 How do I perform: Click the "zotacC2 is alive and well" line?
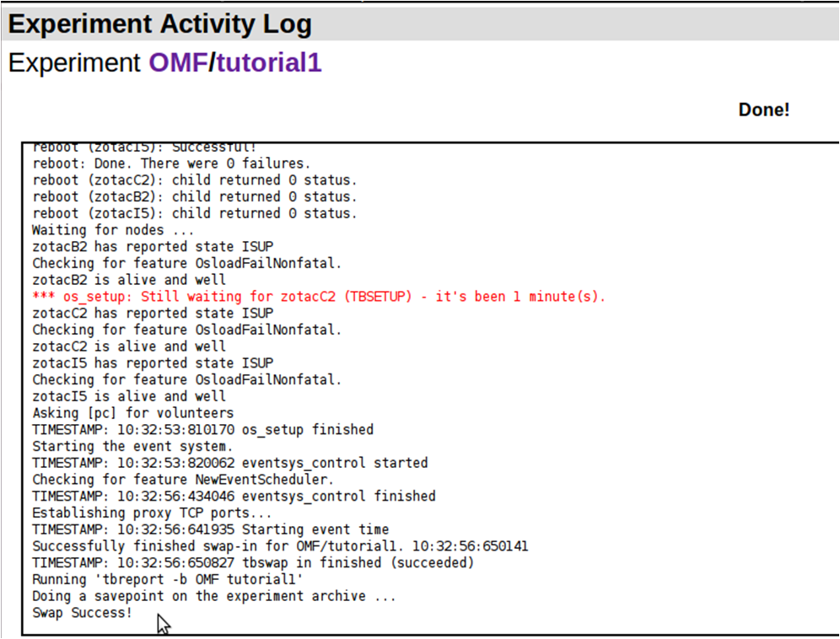pos(129,346)
